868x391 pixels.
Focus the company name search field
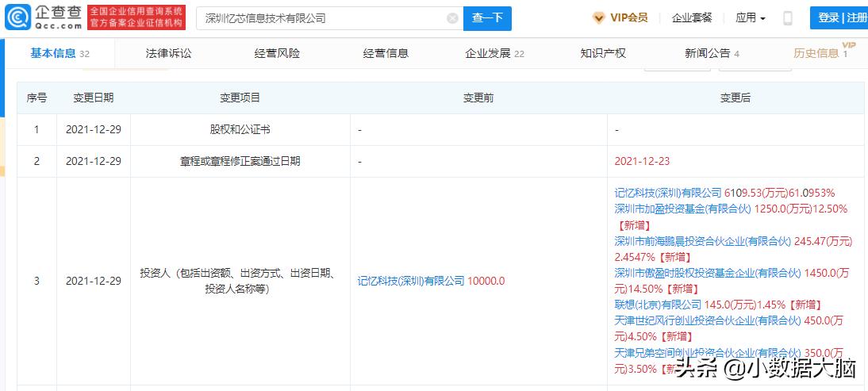coord(330,18)
